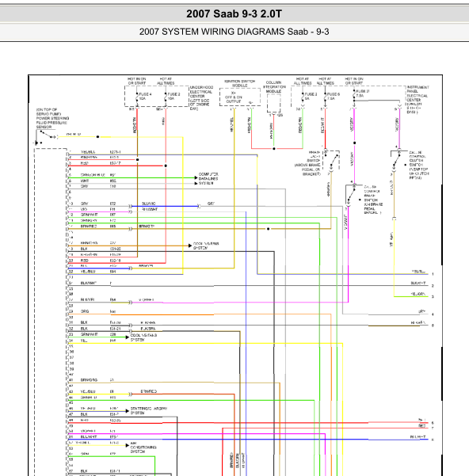The height and width of the screenshot is (476, 469).
Task: Select the cruise control clutch switch label
Action: [x=419, y=166]
